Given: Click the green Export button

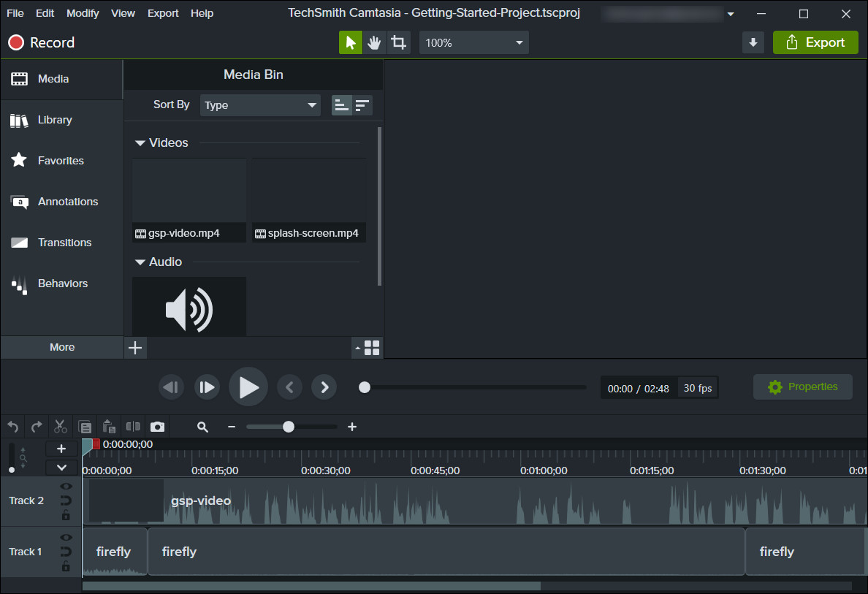Looking at the screenshot, I should click(815, 42).
